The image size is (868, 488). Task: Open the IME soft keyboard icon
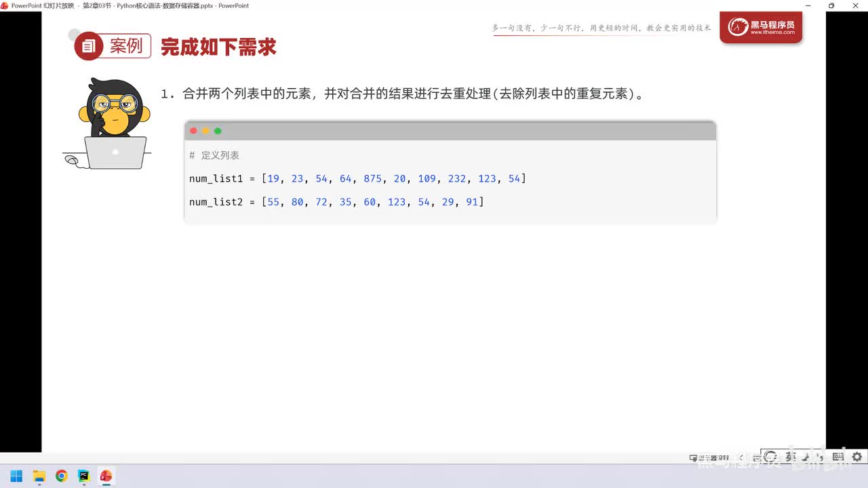tap(838, 457)
